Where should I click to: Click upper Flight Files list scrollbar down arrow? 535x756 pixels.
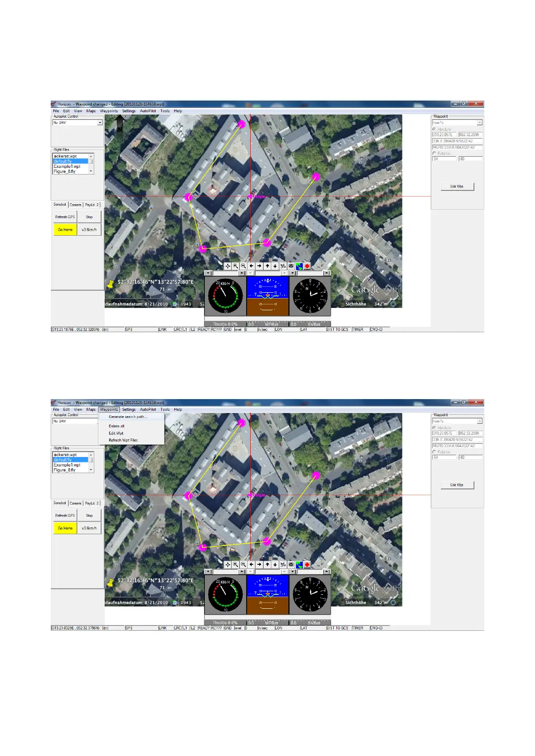click(x=91, y=171)
